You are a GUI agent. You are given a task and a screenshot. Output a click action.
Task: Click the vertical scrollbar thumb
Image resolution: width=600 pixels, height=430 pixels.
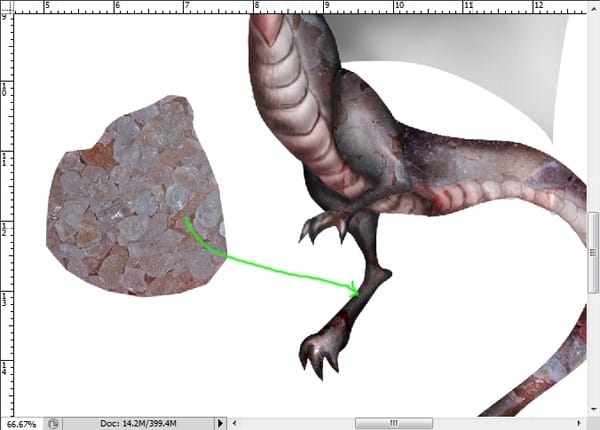[x=593, y=252]
